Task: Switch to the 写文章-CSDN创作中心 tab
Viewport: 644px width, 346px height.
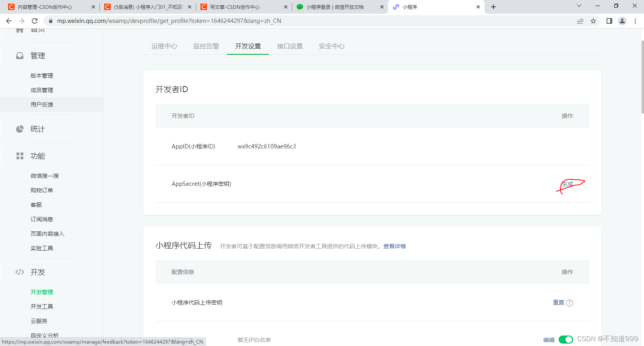Action: 235,7
